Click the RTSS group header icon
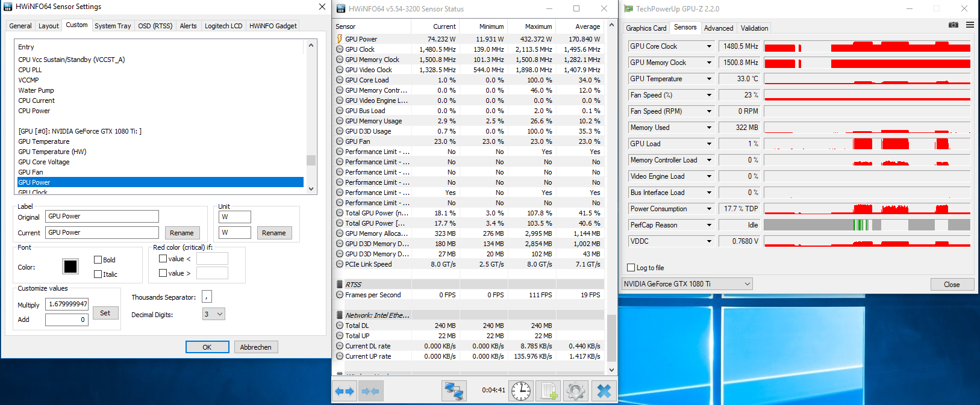980x405 pixels. [x=340, y=285]
